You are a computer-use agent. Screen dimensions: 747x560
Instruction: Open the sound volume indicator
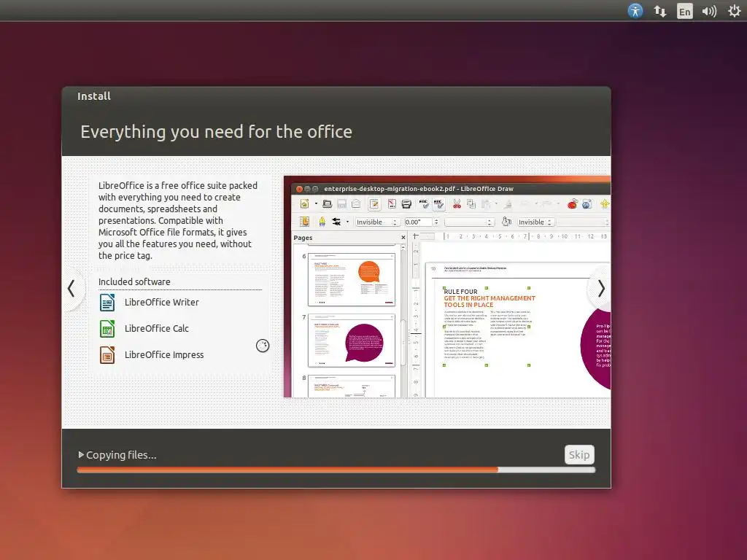click(x=709, y=11)
